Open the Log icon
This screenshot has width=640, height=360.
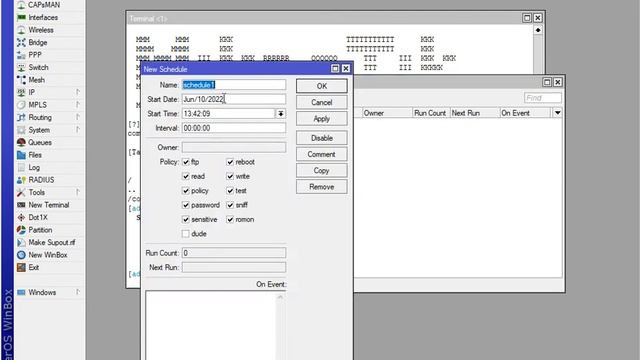[x=21, y=168]
